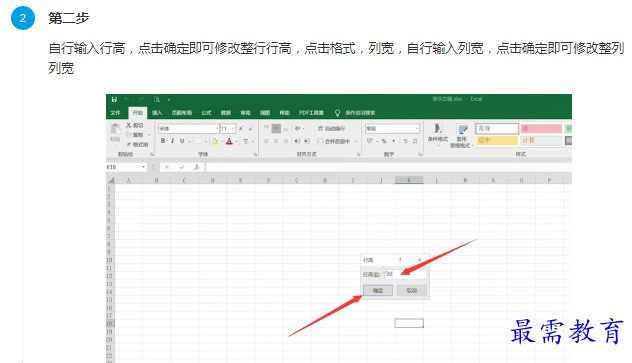Click the Align Right icon

click(x=286, y=141)
